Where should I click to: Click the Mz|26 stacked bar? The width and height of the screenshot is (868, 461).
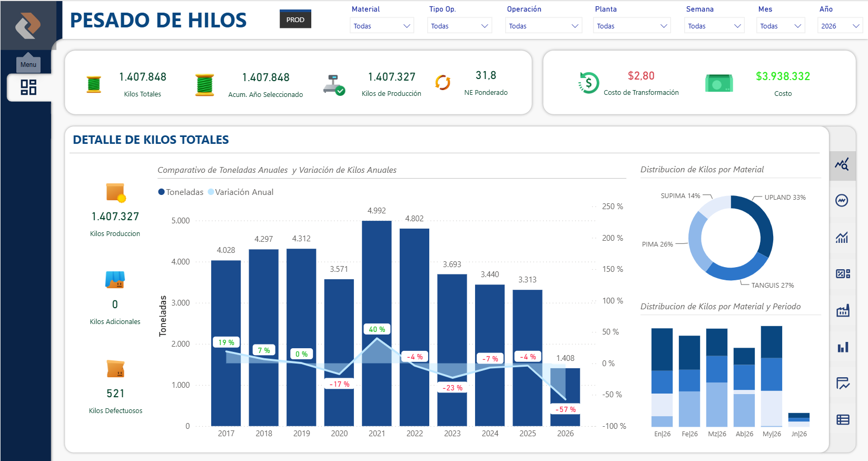point(717,377)
